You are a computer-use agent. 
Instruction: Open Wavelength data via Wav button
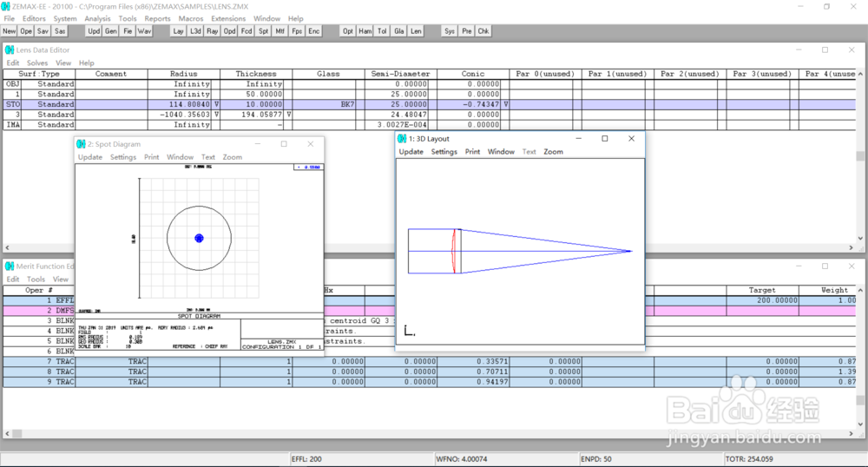coord(144,31)
